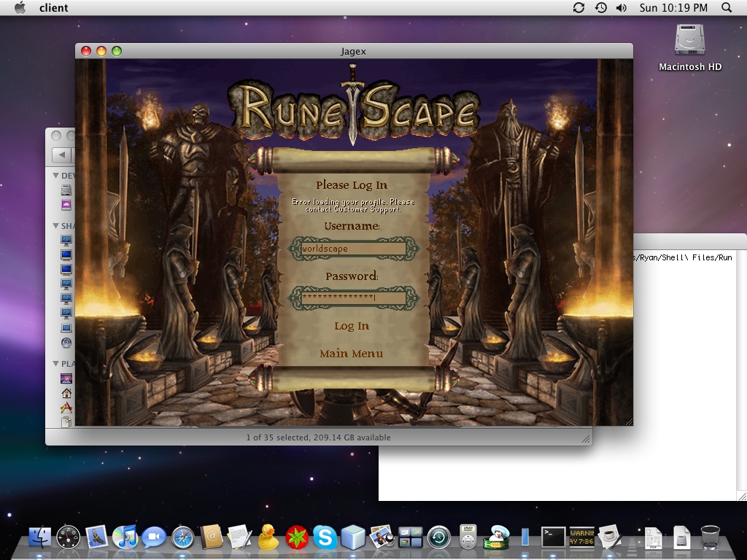Click the All network globe in Finder sidebar
Screen dimensions: 747x560
click(x=66, y=343)
